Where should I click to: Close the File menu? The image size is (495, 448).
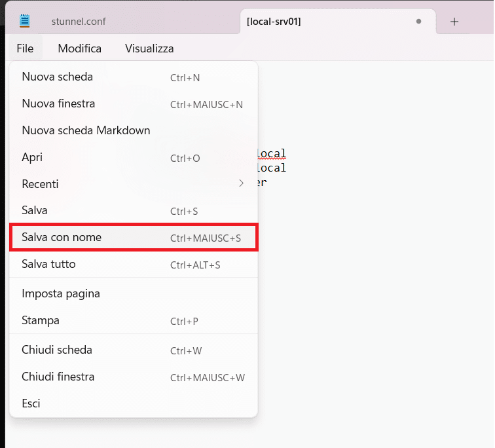[25, 48]
